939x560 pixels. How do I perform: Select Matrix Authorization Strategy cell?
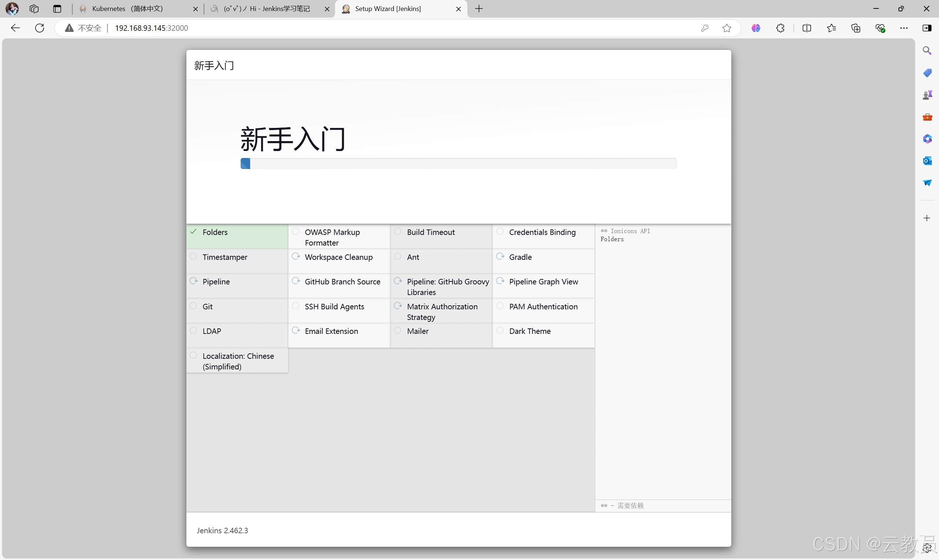click(441, 311)
